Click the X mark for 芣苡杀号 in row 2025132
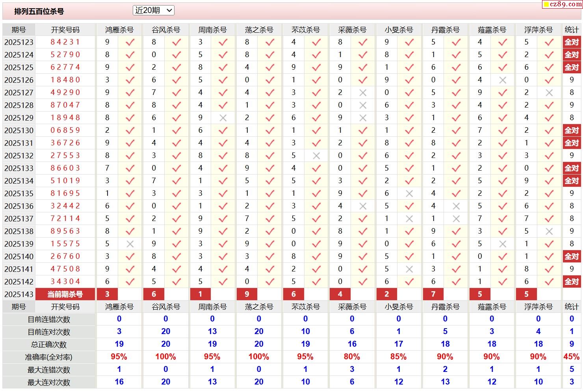 point(316,156)
